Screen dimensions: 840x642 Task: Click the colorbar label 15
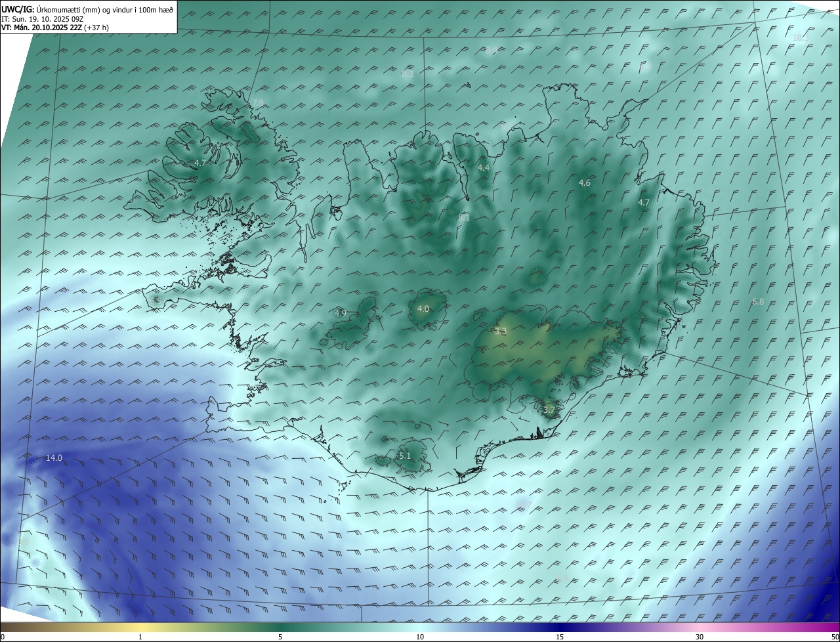(x=560, y=637)
